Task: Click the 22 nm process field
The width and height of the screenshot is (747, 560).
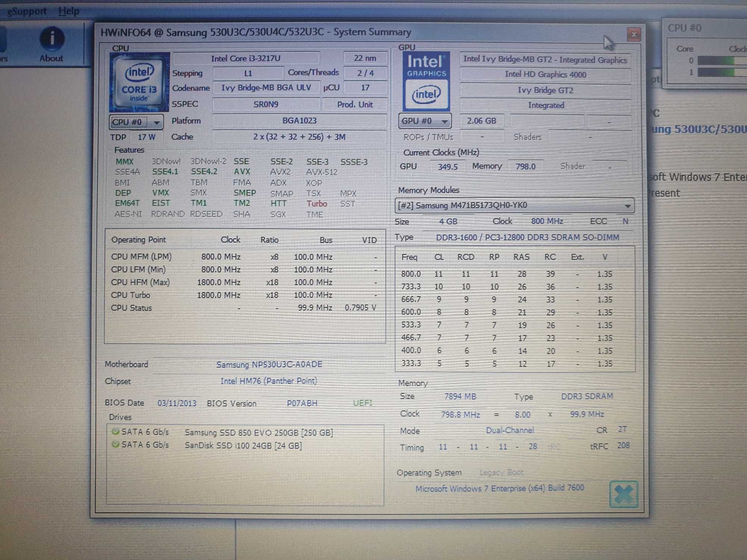Action: point(365,58)
